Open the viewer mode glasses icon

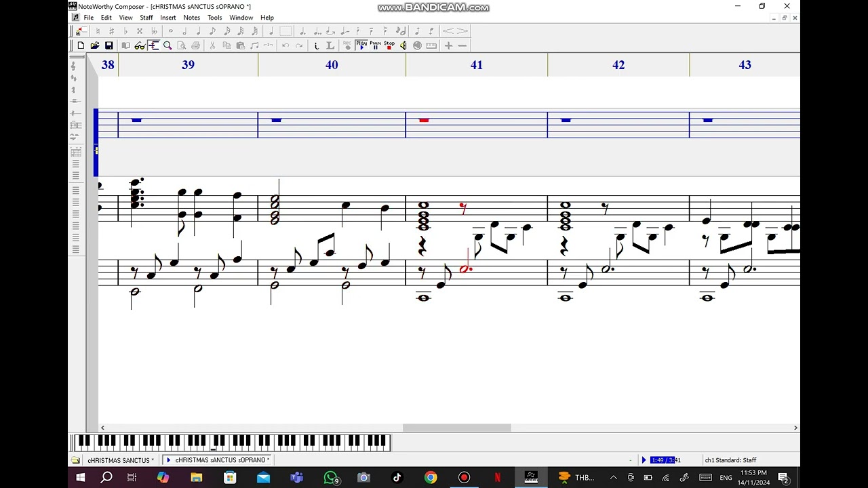tap(140, 45)
